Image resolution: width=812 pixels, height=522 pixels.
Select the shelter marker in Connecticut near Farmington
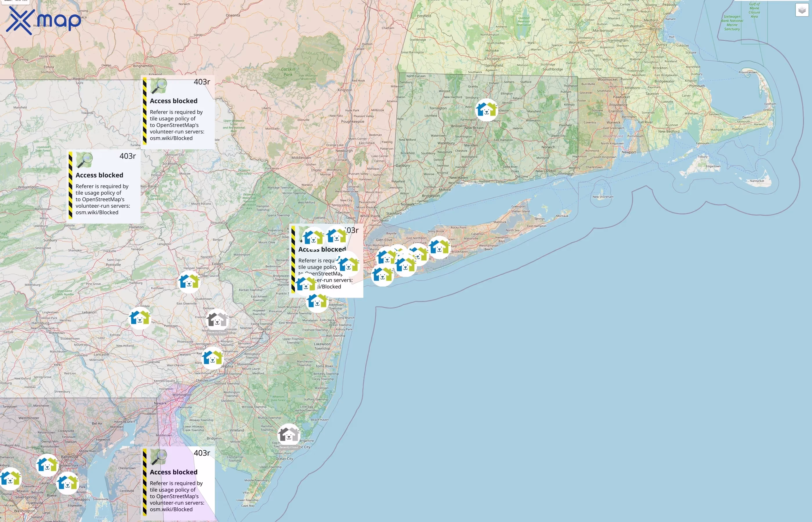(x=486, y=110)
